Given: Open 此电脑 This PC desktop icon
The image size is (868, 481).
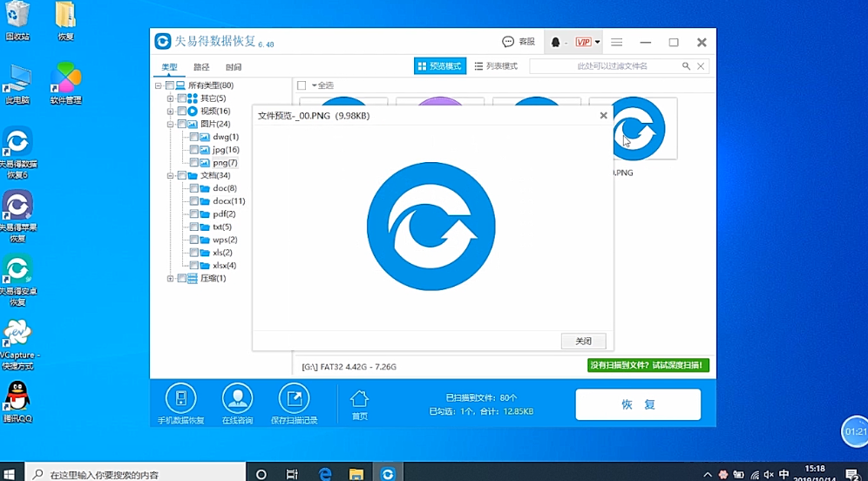Looking at the screenshot, I should pyautogui.click(x=17, y=85).
